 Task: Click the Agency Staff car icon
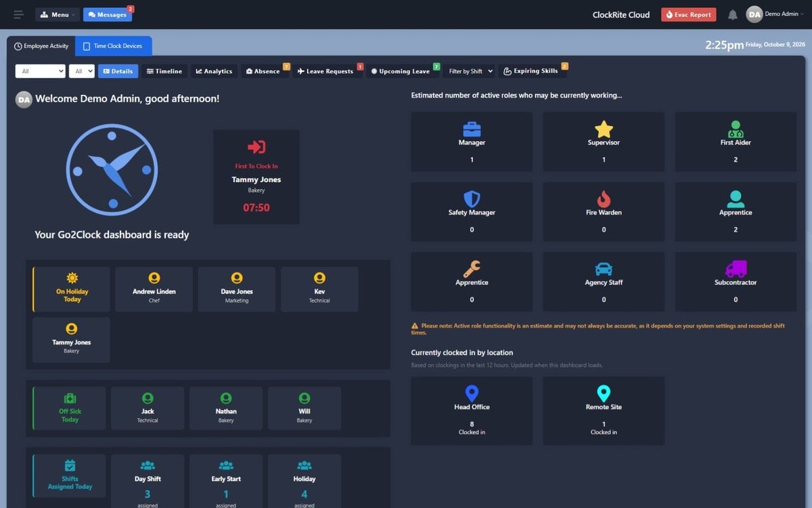(x=604, y=269)
